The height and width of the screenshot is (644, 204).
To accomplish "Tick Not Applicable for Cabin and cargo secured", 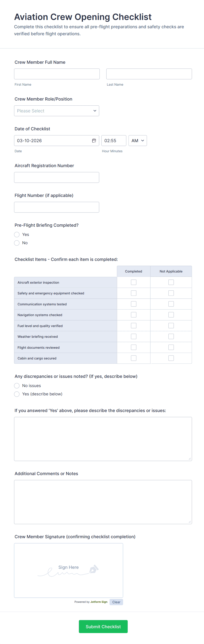I will click(x=171, y=358).
